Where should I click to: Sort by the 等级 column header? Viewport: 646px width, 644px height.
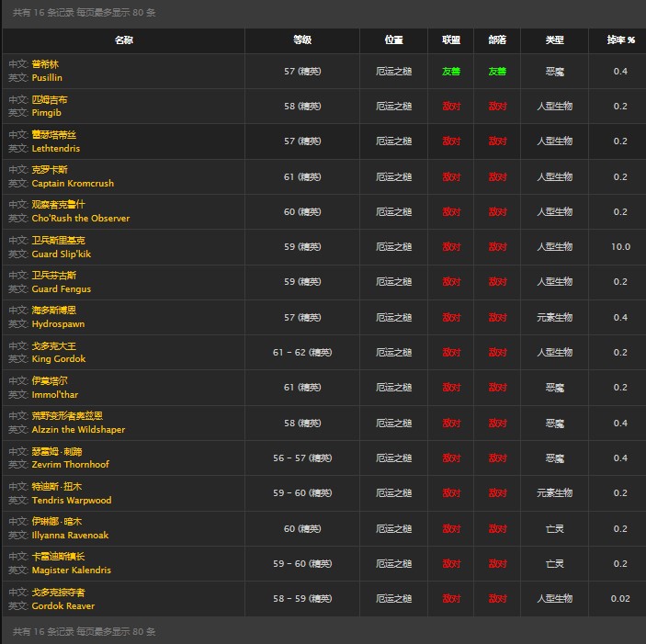click(302, 40)
